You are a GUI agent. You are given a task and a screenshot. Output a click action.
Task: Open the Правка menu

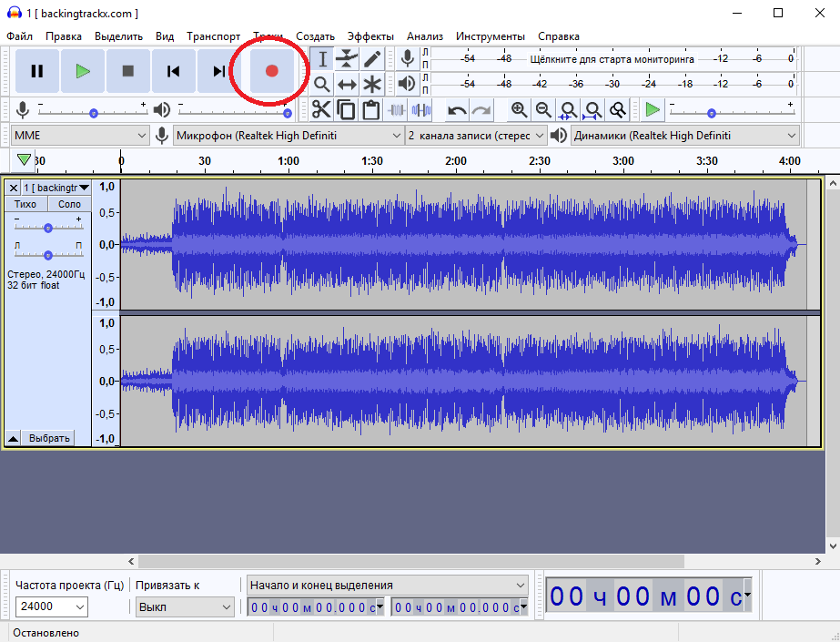64,36
